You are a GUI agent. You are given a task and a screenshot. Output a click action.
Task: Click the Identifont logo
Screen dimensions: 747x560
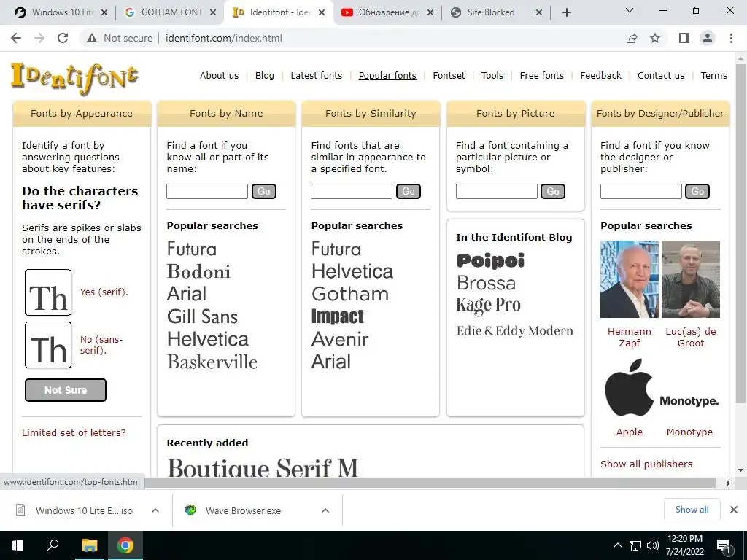75,78
